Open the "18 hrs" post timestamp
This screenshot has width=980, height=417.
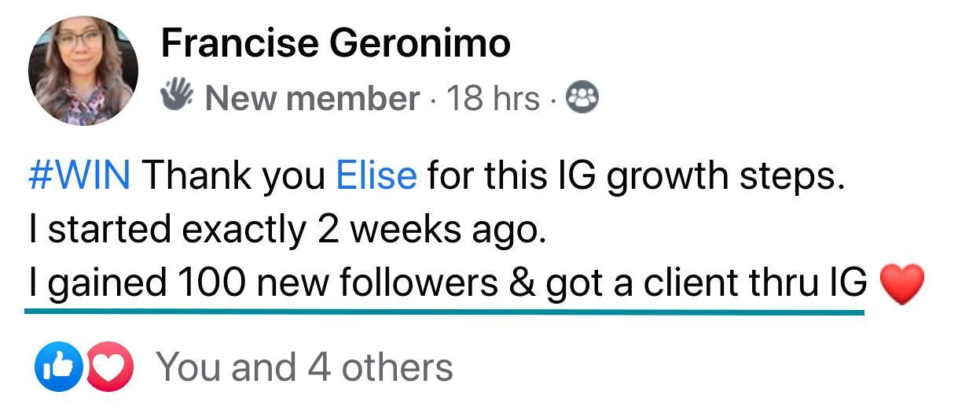(x=493, y=98)
